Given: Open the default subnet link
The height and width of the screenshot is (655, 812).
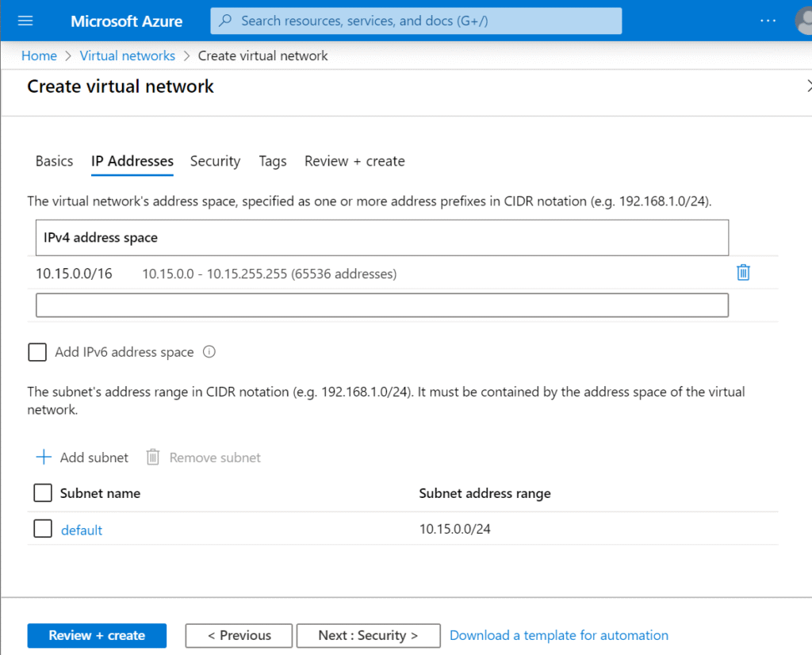Looking at the screenshot, I should (82, 530).
